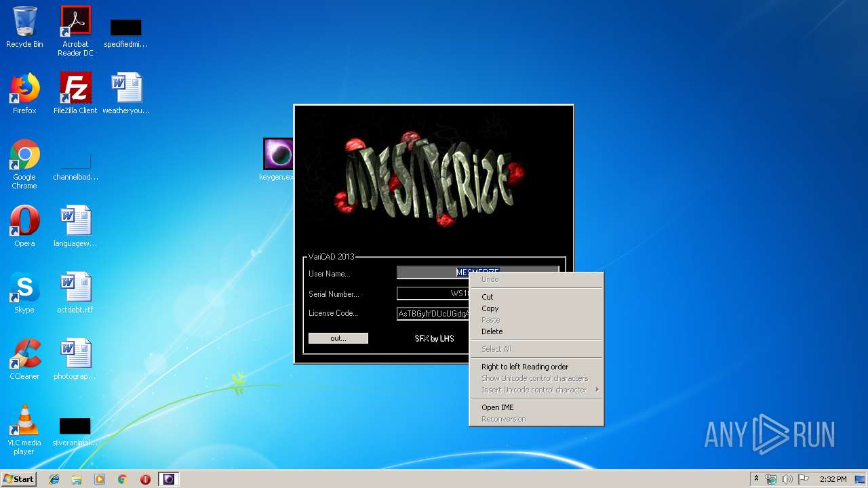Select the weatheryou Word document icon

126,94
